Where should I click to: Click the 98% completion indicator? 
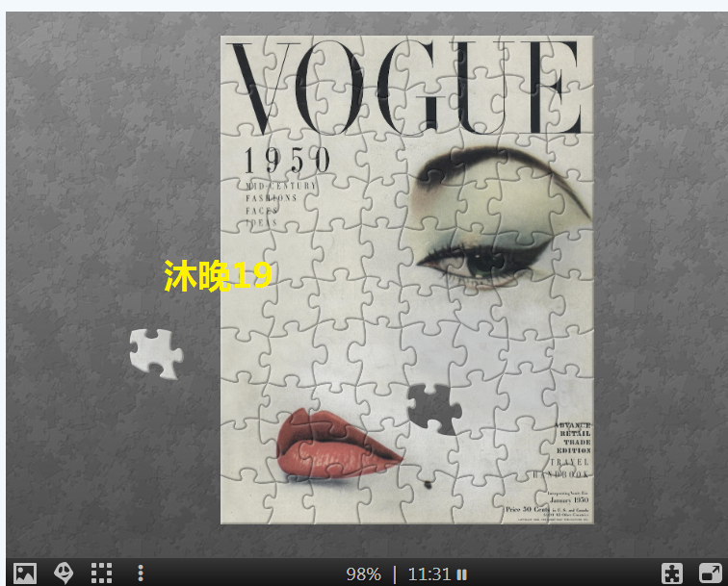point(363,574)
